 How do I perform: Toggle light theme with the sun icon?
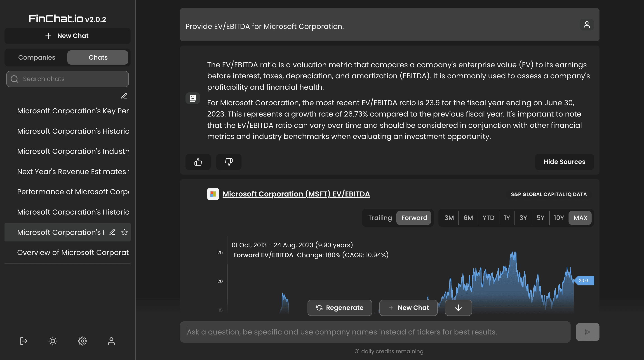click(x=53, y=341)
